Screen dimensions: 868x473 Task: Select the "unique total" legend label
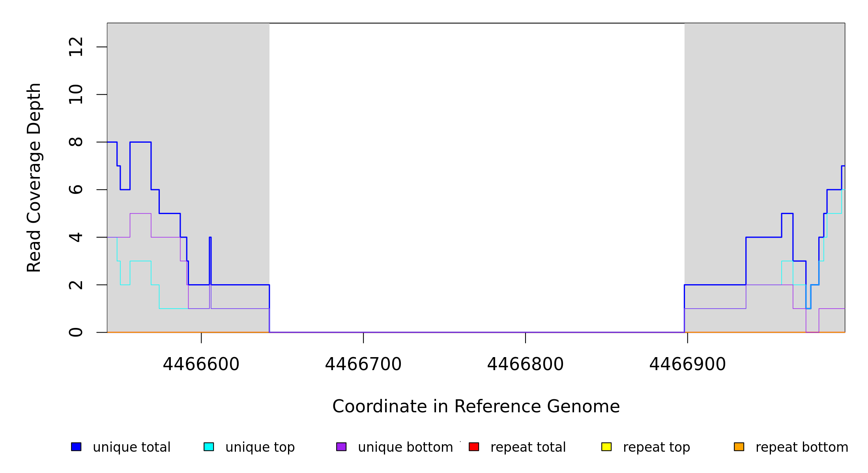pyautogui.click(x=131, y=447)
